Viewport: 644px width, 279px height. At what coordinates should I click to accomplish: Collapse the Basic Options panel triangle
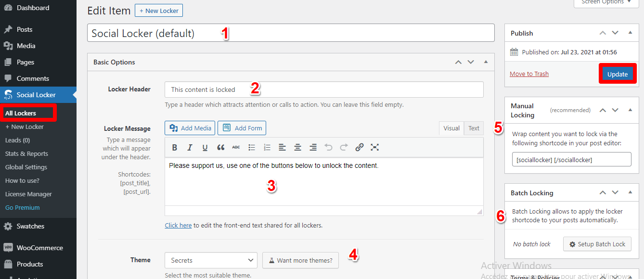pyautogui.click(x=486, y=62)
